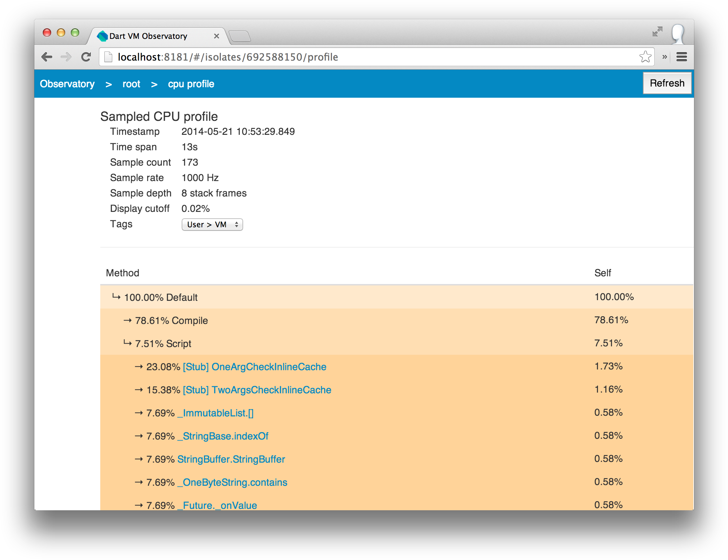728x560 pixels.
Task: Expand the OneArgCheckInlineCache row arrow
Action: [x=139, y=367]
